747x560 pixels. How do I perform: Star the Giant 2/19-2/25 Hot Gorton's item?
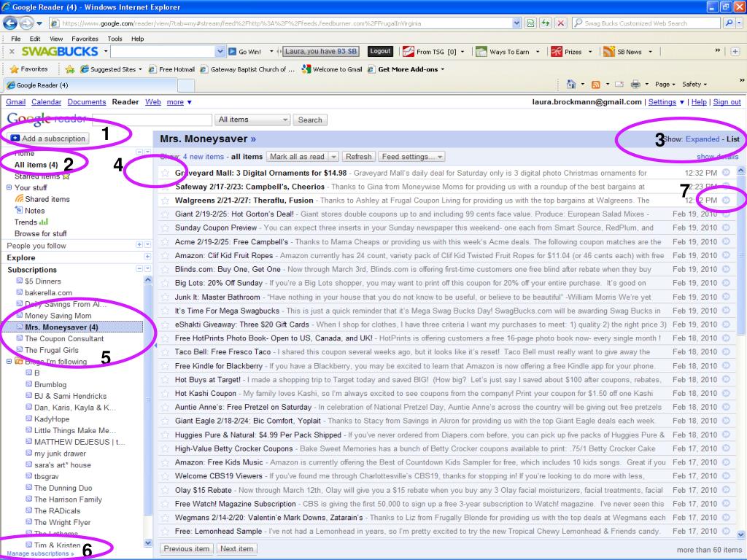[x=165, y=214]
